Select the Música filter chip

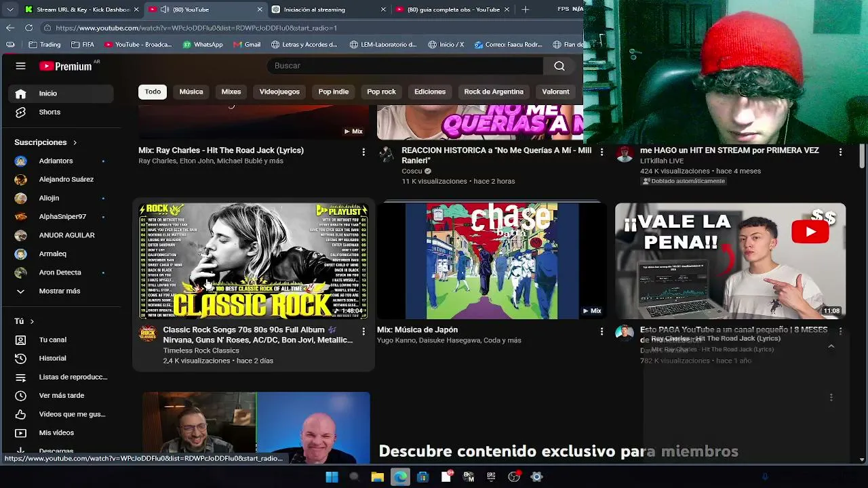click(x=191, y=91)
